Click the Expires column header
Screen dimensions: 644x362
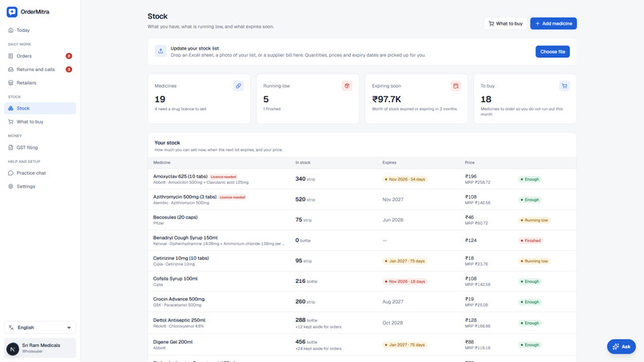[x=389, y=163]
